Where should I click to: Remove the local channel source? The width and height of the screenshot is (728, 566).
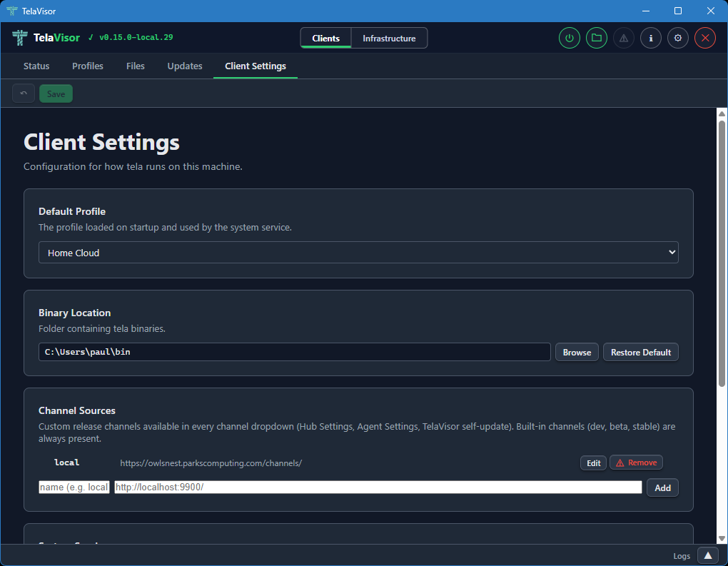pyautogui.click(x=636, y=463)
